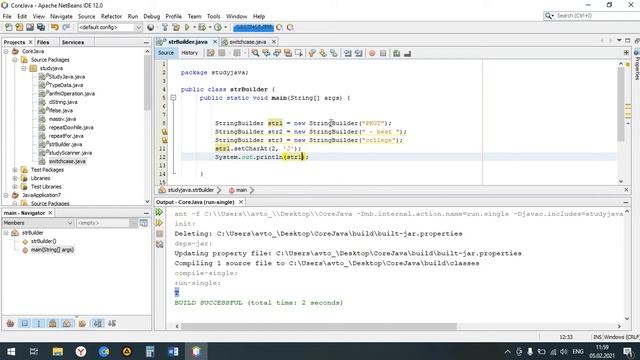Click the Comment editor toolbar icon
The height and width of the screenshot is (360, 640).
point(396,53)
